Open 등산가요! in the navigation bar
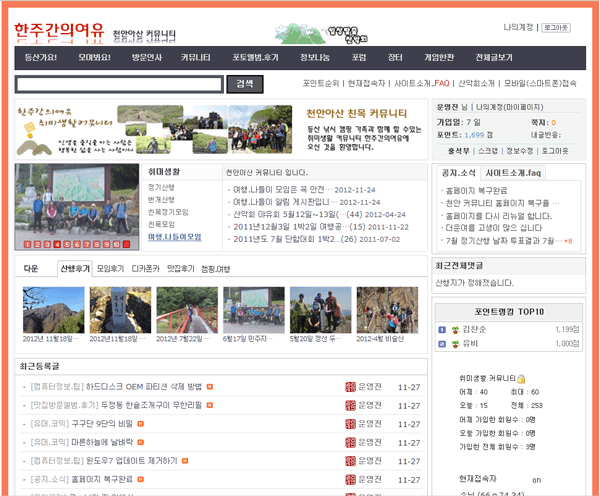The image size is (600, 496). point(40,58)
